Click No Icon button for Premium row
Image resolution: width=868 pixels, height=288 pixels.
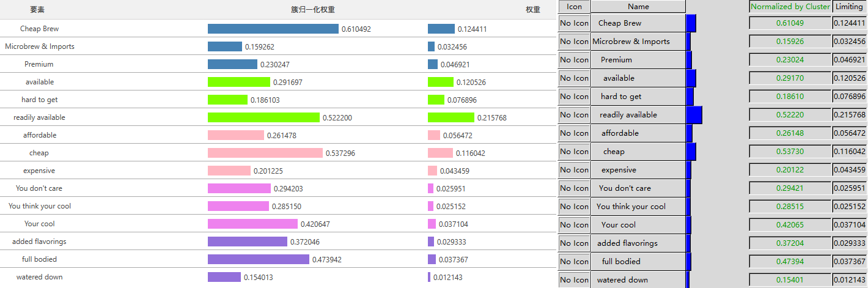pyautogui.click(x=575, y=60)
